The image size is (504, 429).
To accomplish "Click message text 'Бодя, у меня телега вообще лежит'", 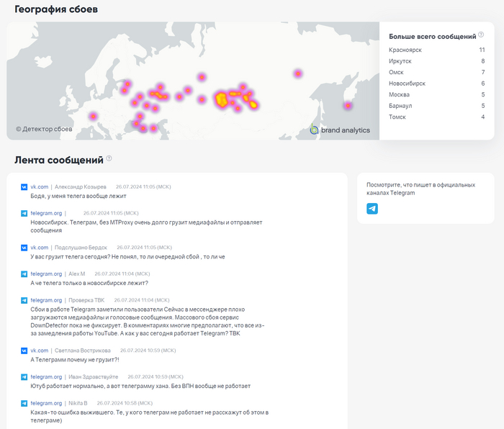I will point(78,196).
